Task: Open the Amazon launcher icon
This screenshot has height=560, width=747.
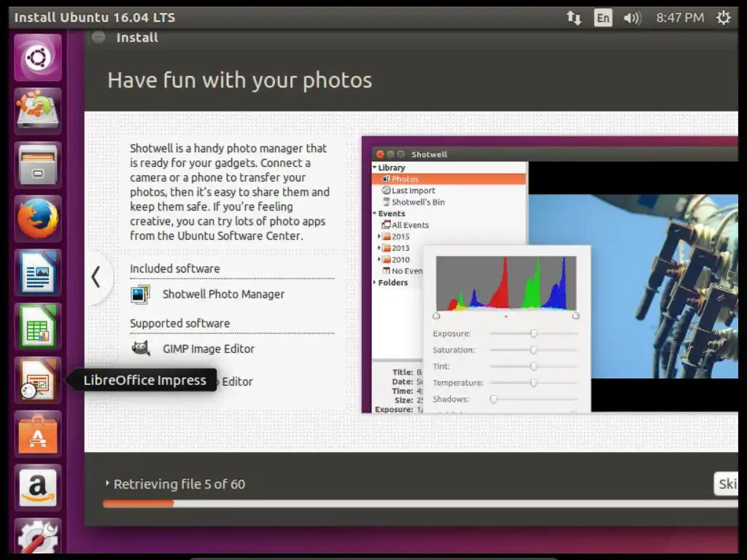Action: point(38,488)
